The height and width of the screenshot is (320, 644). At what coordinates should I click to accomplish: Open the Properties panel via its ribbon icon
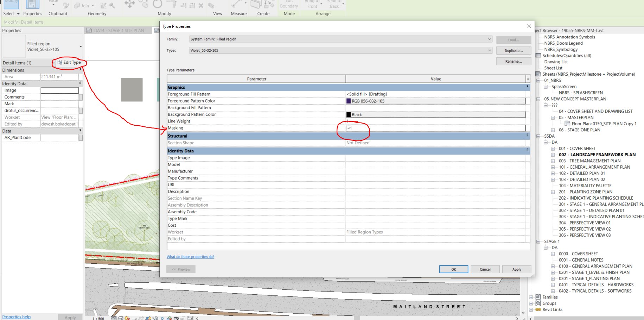(x=32, y=5)
